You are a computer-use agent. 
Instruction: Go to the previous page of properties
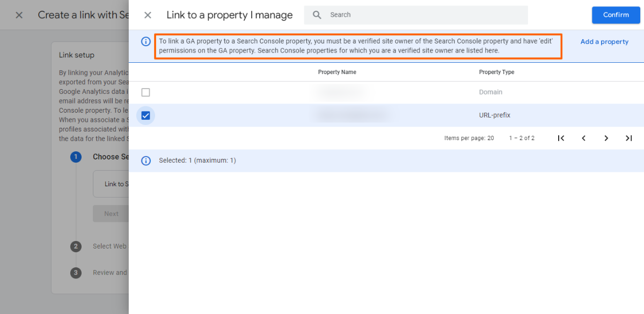[583, 138]
